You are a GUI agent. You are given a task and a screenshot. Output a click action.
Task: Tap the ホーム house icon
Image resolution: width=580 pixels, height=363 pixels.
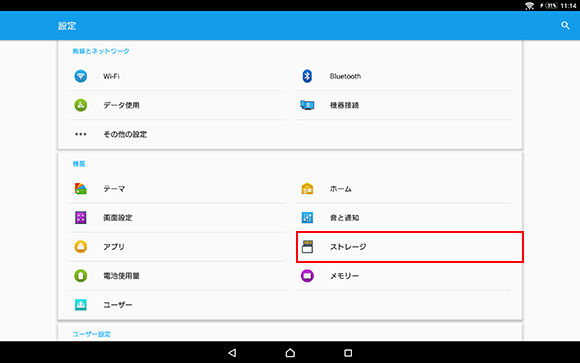tap(307, 189)
